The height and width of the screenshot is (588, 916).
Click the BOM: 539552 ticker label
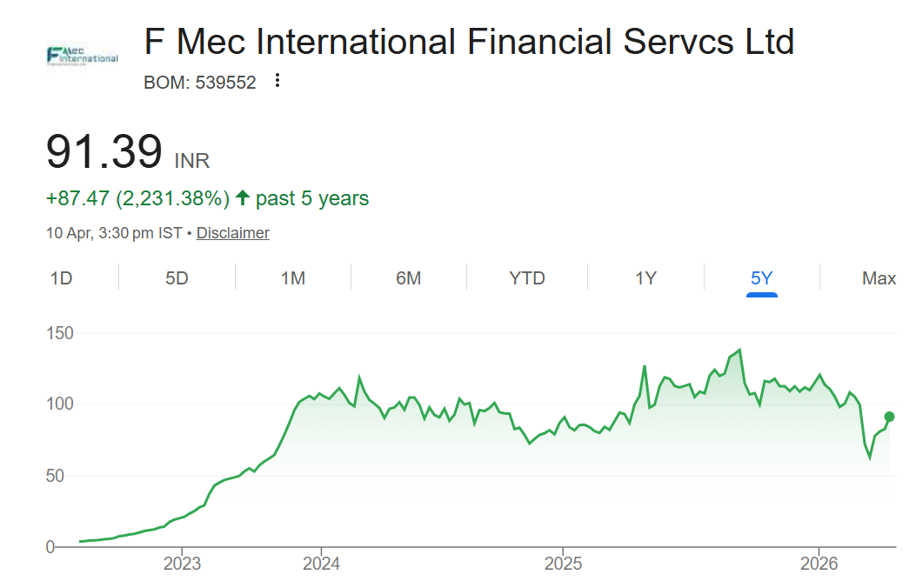pyautogui.click(x=200, y=83)
